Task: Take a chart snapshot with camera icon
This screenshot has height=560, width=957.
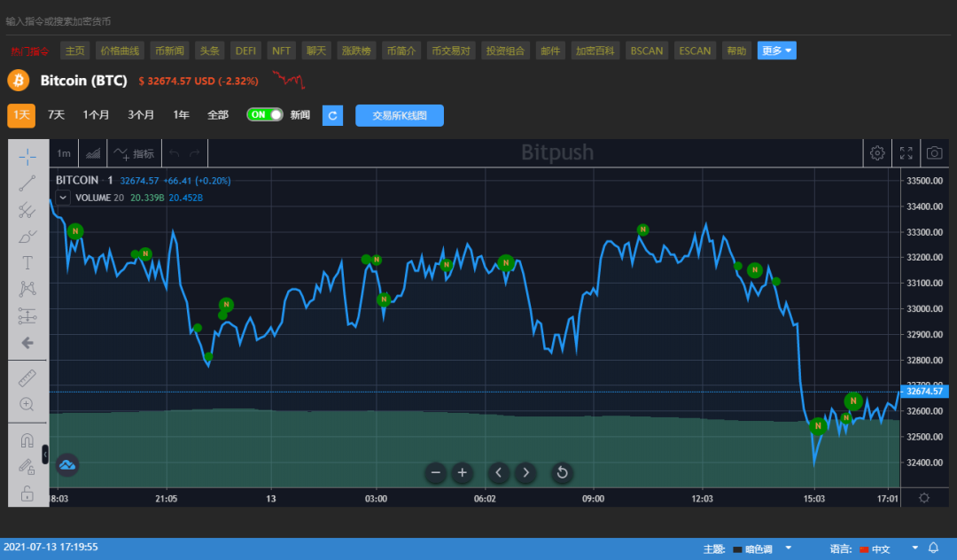Action: pyautogui.click(x=935, y=153)
